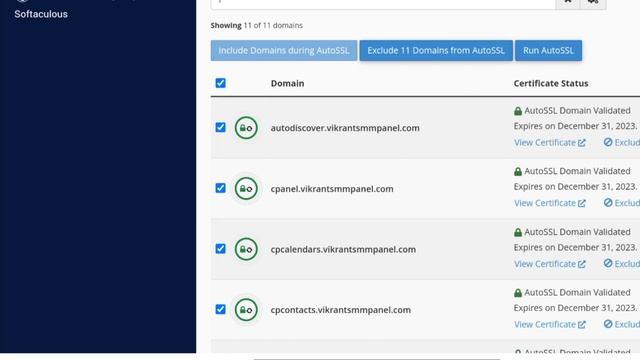Click Include Domains during AutoSSL button
Image resolution: width=640 pixels, height=360 pixels.
click(x=284, y=51)
